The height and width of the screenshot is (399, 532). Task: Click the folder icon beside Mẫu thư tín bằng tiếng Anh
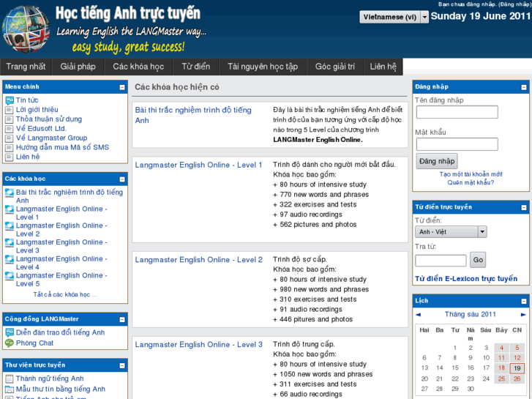click(x=10, y=389)
